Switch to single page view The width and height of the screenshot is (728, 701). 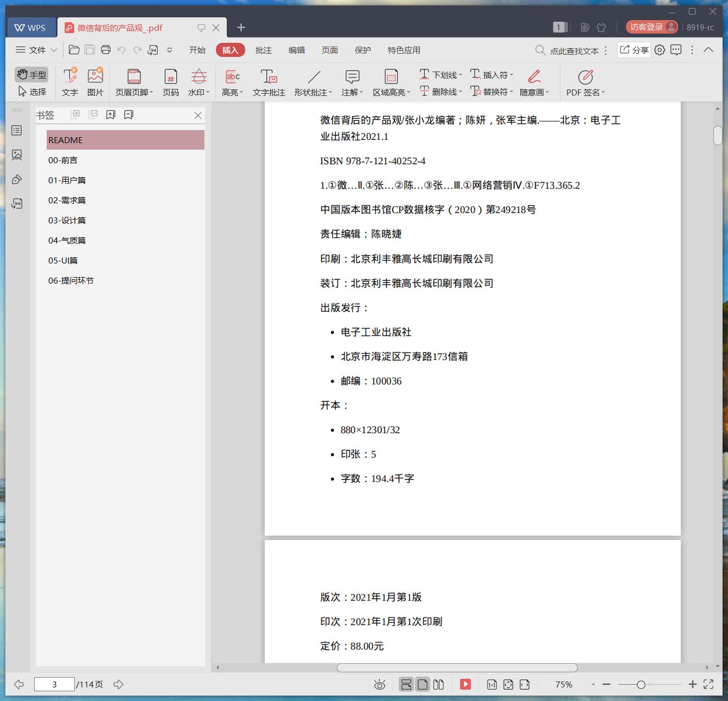click(x=423, y=684)
